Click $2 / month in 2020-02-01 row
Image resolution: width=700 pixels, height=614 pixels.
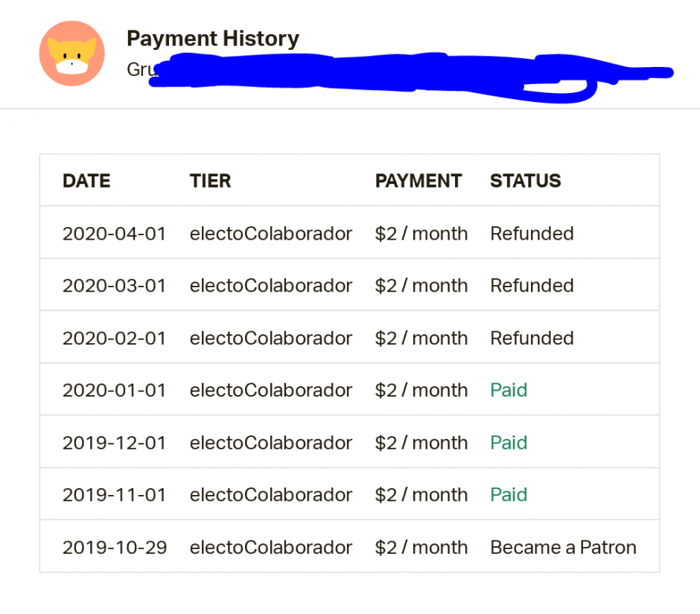(x=421, y=338)
